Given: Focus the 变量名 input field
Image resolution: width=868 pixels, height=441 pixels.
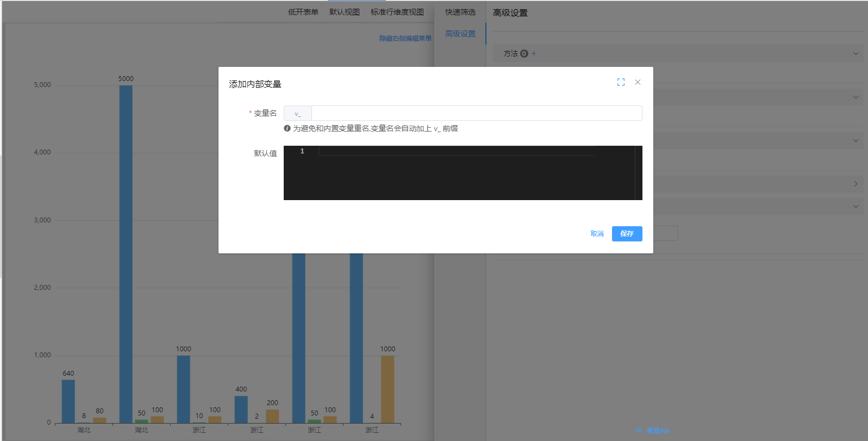Looking at the screenshot, I should [x=476, y=113].
